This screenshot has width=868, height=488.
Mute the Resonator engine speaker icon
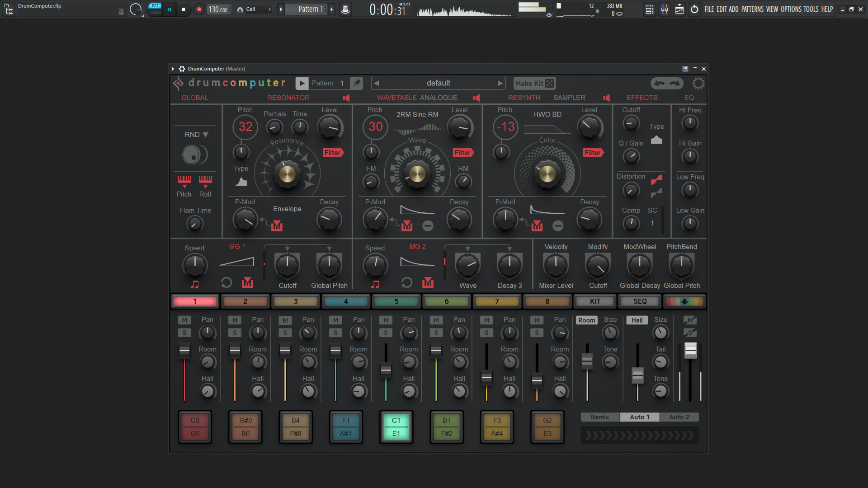coord(346,98)
